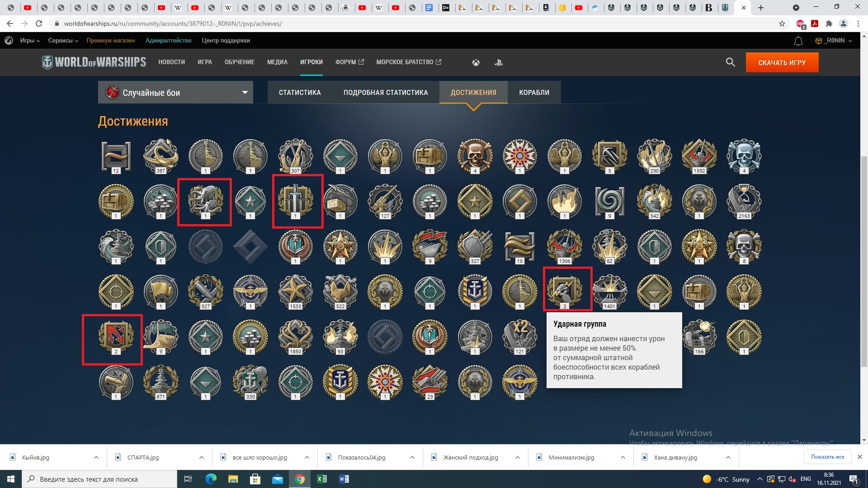Select the red guns achievement numbered 23
This screenshot has height=488, width=868.
[x=430, y=382]
